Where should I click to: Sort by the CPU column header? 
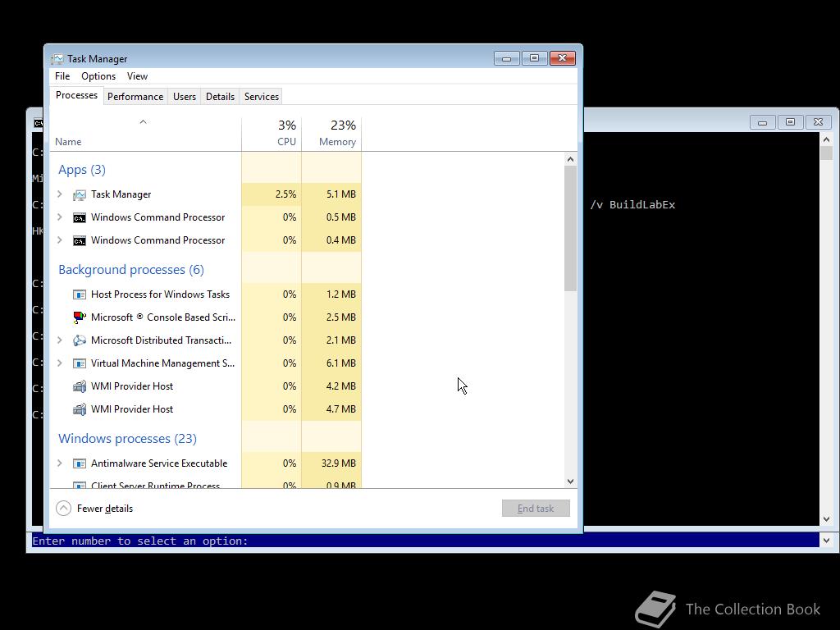[272, 134]
